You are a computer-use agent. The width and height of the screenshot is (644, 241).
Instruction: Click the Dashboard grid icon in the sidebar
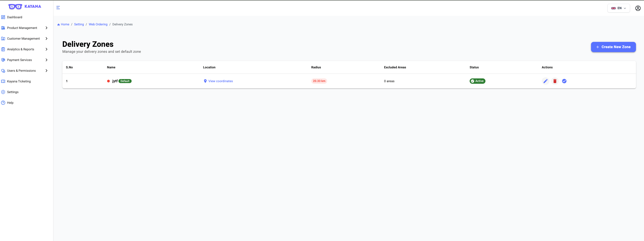[x=3, y=17]
